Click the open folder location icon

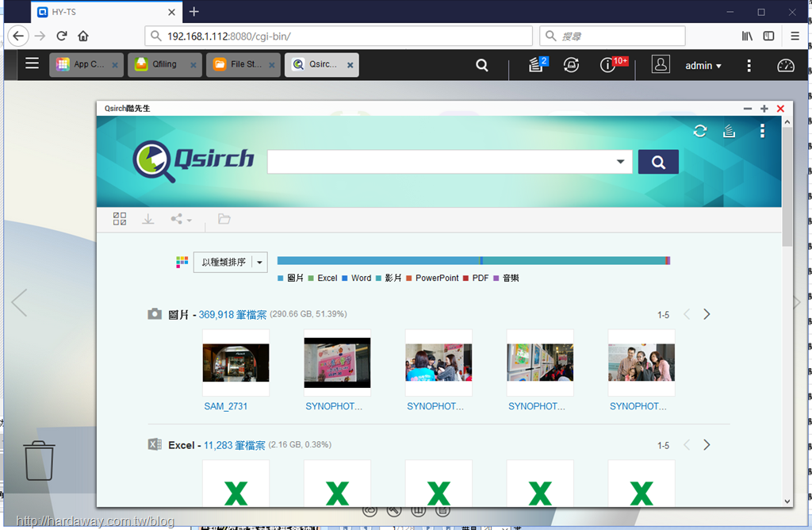[224, 219]
